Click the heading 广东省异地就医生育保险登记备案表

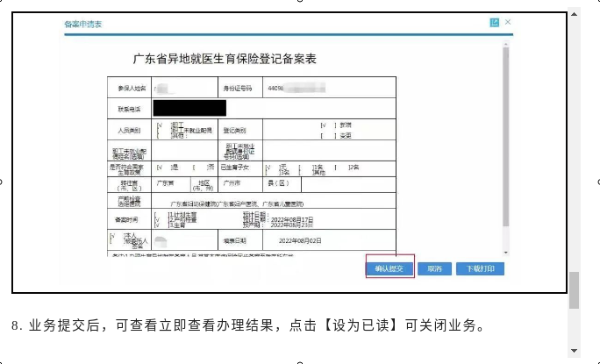point(225,59)
